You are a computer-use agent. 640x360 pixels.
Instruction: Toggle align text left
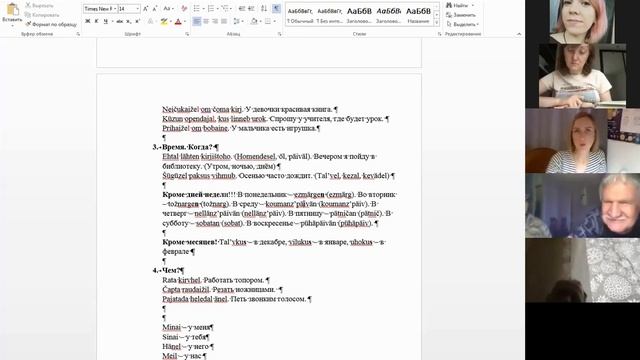point(196,21)
